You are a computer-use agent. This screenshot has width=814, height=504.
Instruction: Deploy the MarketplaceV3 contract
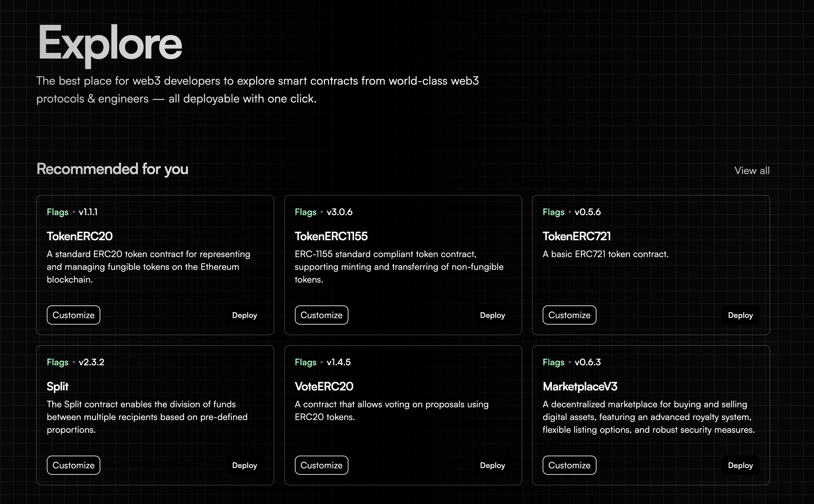tap(740, 465)
